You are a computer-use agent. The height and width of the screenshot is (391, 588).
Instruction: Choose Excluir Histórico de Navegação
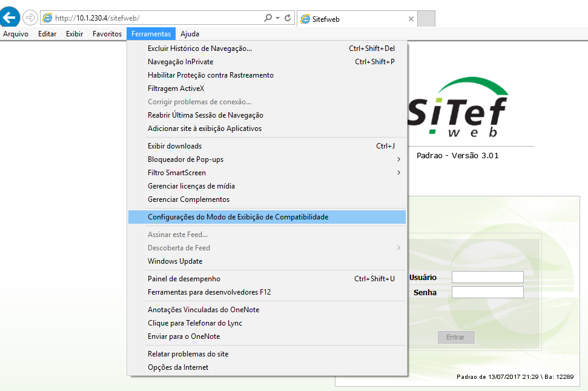[x=267, y=48]
